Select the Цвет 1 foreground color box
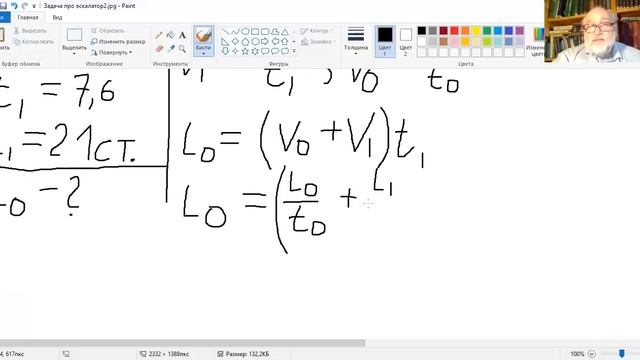Viewport: 640px width, 360px height. tap(384, 41)
